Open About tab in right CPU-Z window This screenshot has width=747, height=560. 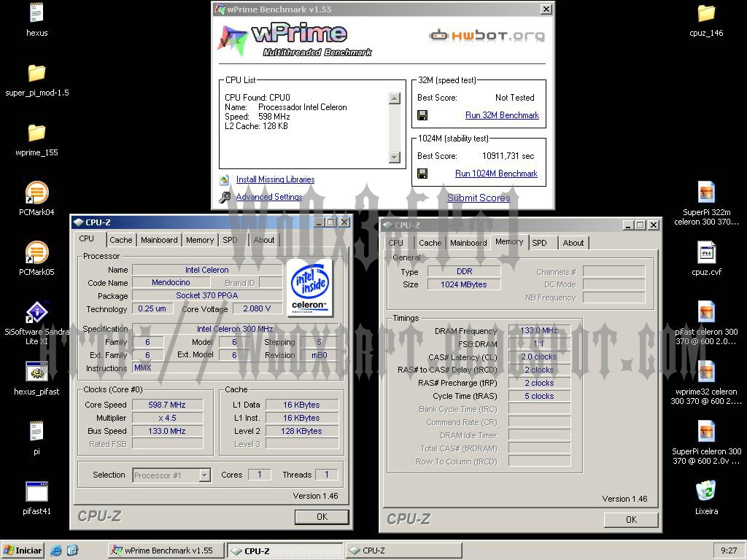pyautogui.click(x=573, y=243)
